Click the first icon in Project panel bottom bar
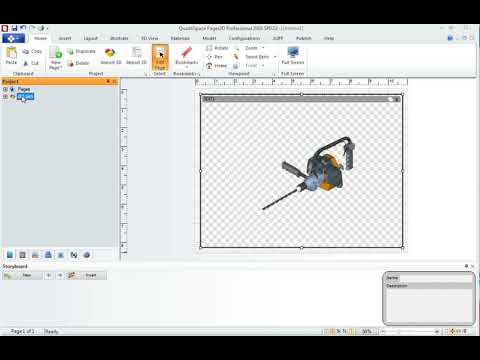 10,255
